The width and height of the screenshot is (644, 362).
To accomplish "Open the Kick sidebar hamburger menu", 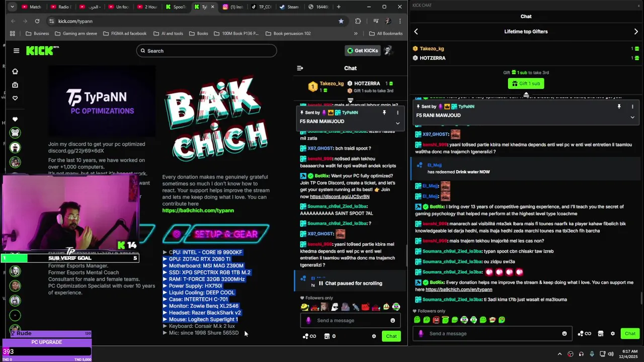I will click(x=16, y=51).
